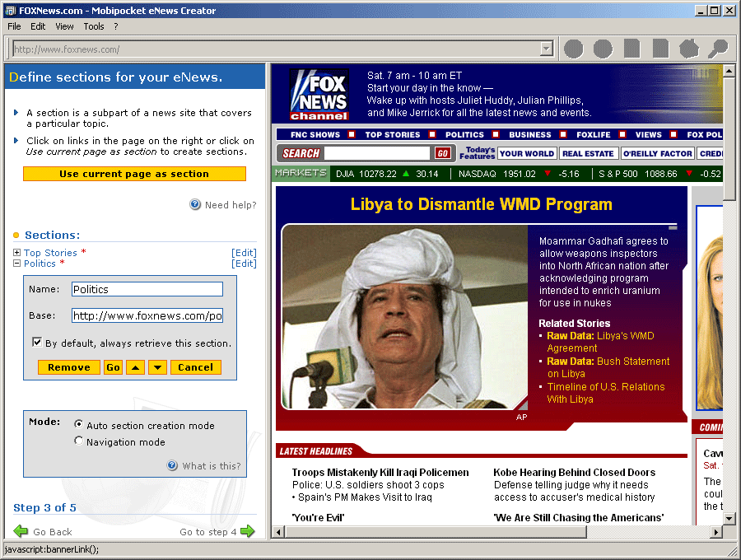741x560 pixels.
Task: Click the section Base URL input field
Action: coord(147,315)
